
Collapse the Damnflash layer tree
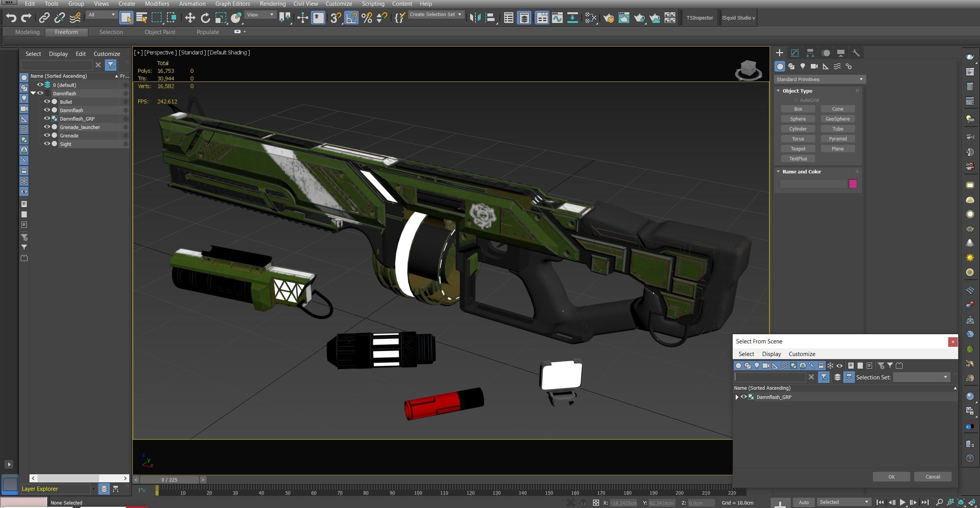pyautogui.click(x=33, y=93)
